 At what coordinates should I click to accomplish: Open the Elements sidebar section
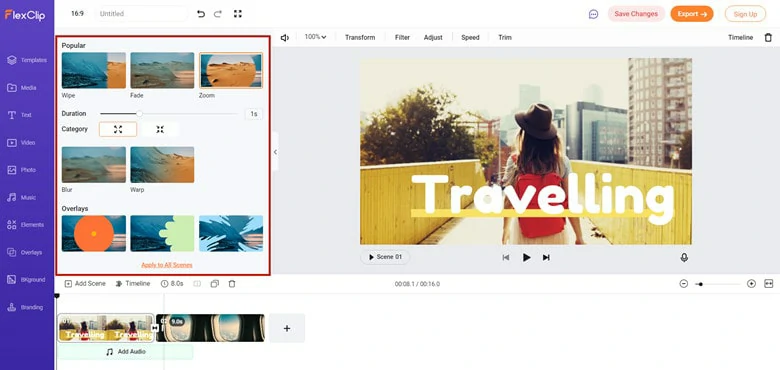tap(25, 225)
